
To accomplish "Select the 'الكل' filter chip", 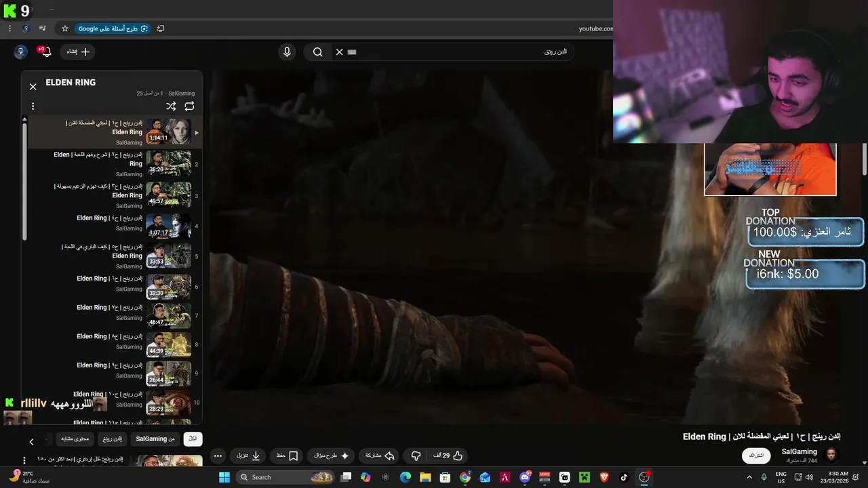I will (x=193, y=439).
